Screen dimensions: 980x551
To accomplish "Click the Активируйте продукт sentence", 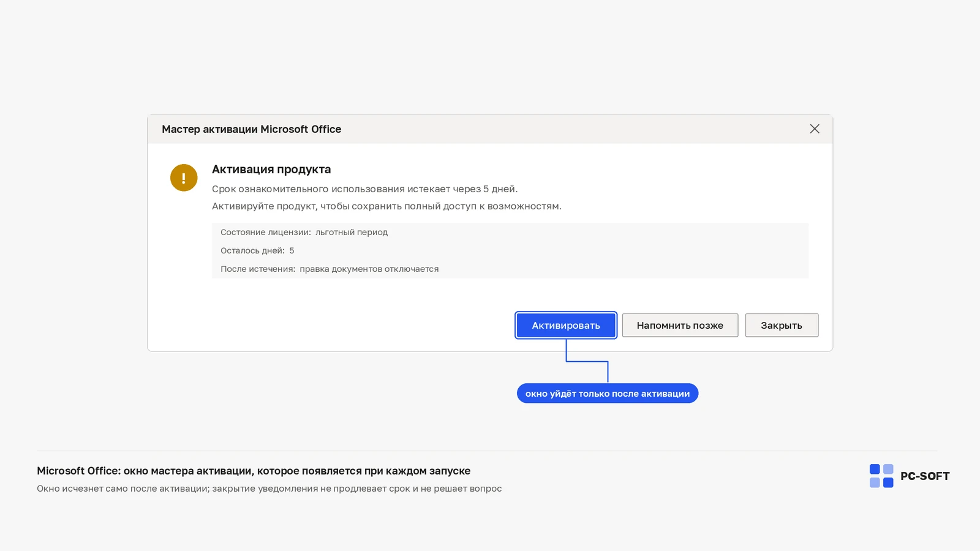I will click(x=386, y=206).
